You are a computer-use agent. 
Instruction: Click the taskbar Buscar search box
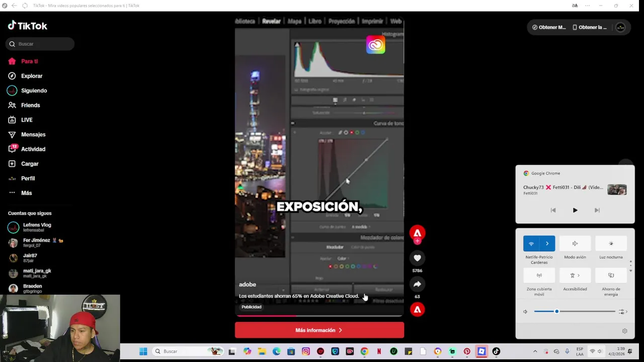pos(188,351)
